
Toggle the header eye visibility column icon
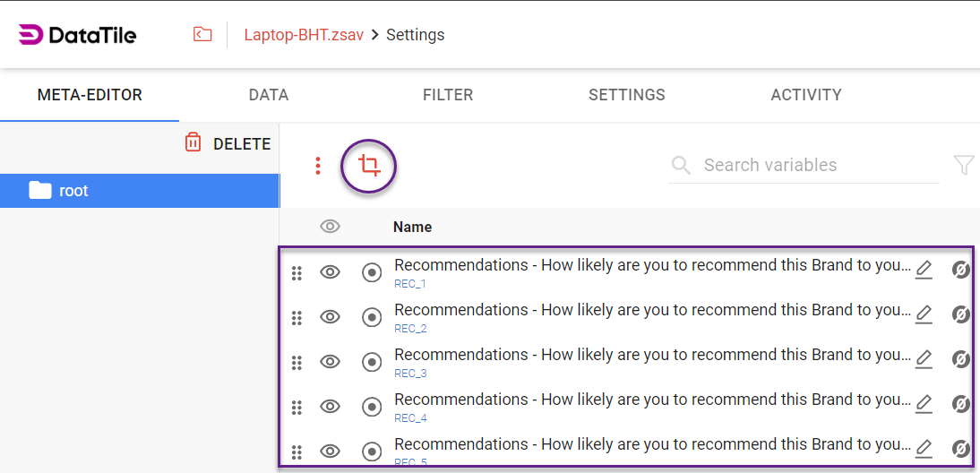[x=331, y=227]
